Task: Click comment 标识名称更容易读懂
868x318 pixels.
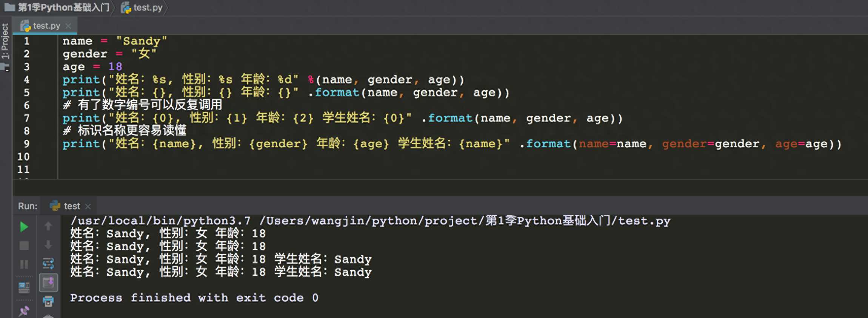Action: point(125,131)
